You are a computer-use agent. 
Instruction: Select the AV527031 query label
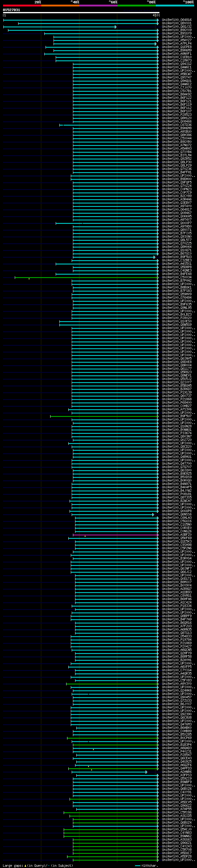coord(11,10)
